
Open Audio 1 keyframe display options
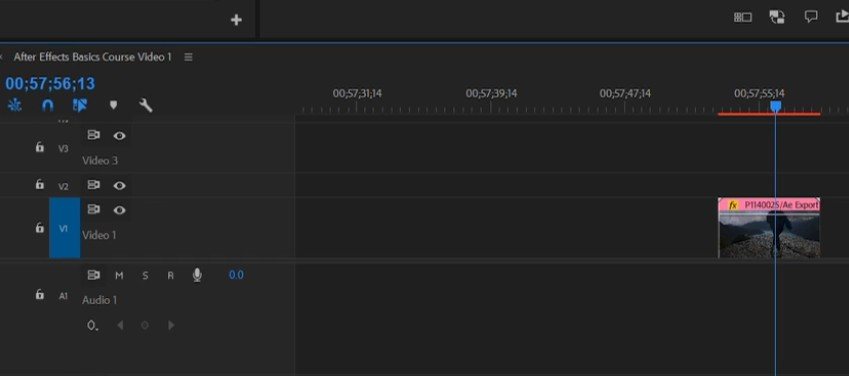[93, 326]
